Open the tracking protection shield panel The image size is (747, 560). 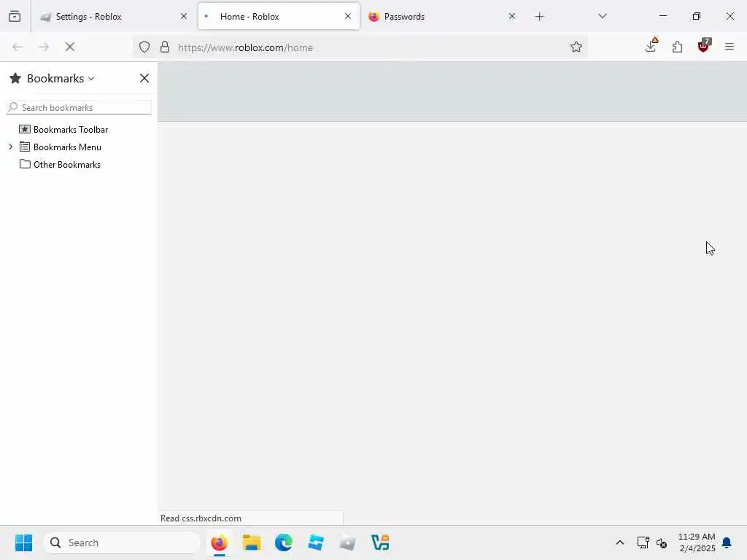pos(144,47)
